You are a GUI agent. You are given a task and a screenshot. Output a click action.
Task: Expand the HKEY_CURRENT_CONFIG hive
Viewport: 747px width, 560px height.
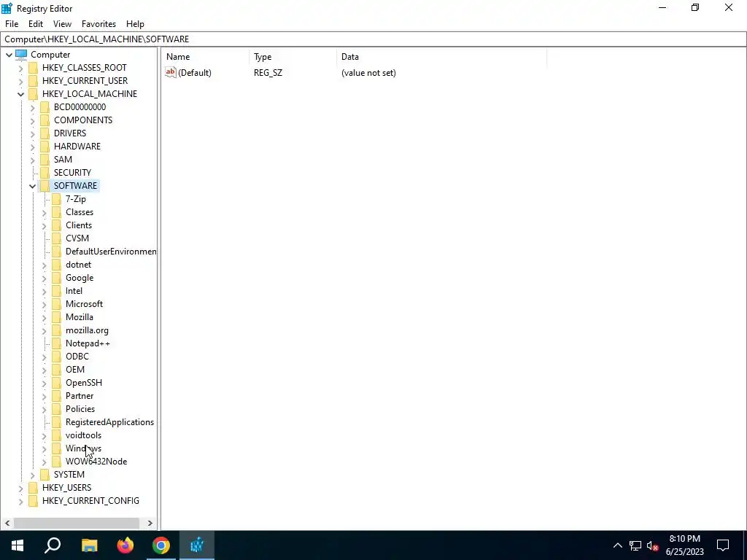click(x=21, y=502)
